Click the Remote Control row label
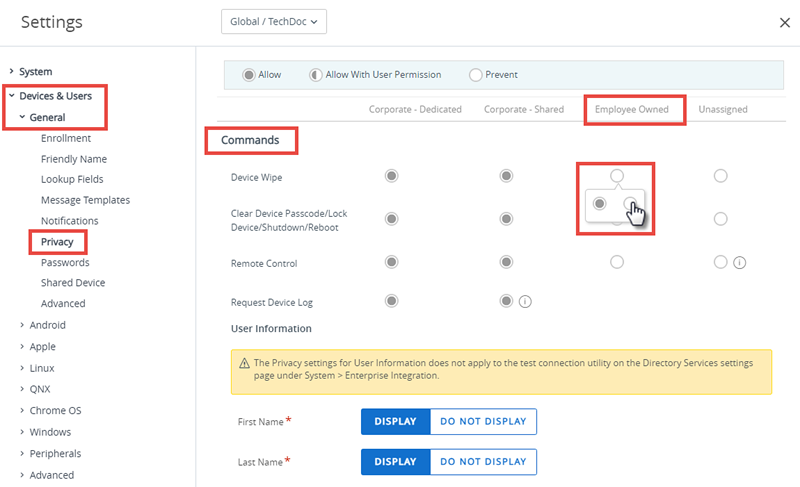Screen dimensions: 800x487 point(264,264)
